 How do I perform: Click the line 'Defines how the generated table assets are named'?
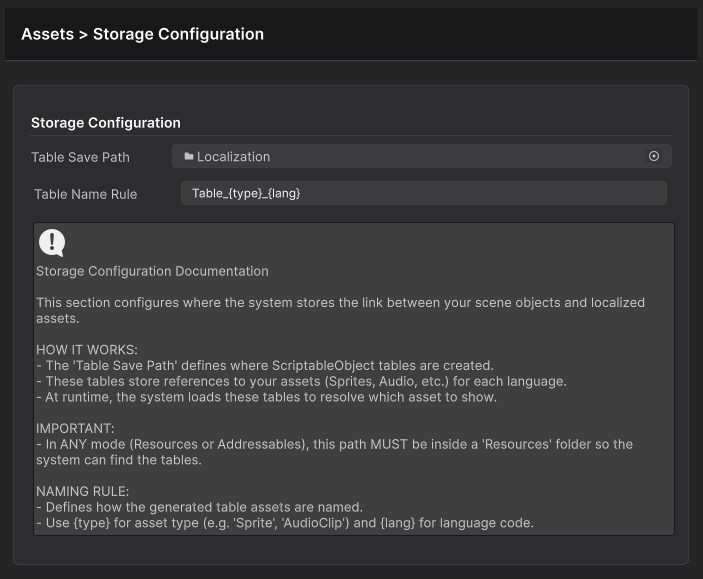click(200, 507)
